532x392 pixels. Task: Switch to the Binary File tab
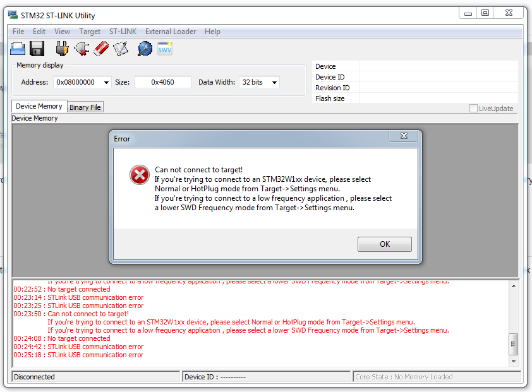point(85,107)
